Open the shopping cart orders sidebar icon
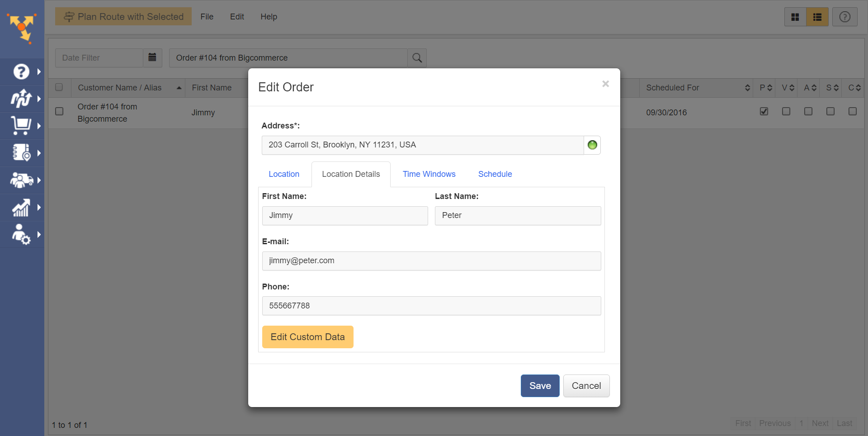The width and height of the screenshot is (868, 436). point(21,126)
